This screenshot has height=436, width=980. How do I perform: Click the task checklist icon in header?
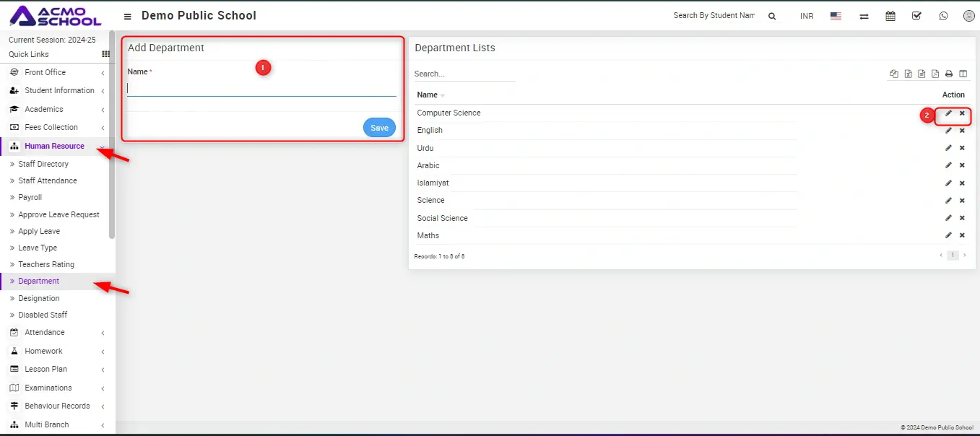[916, 16]
